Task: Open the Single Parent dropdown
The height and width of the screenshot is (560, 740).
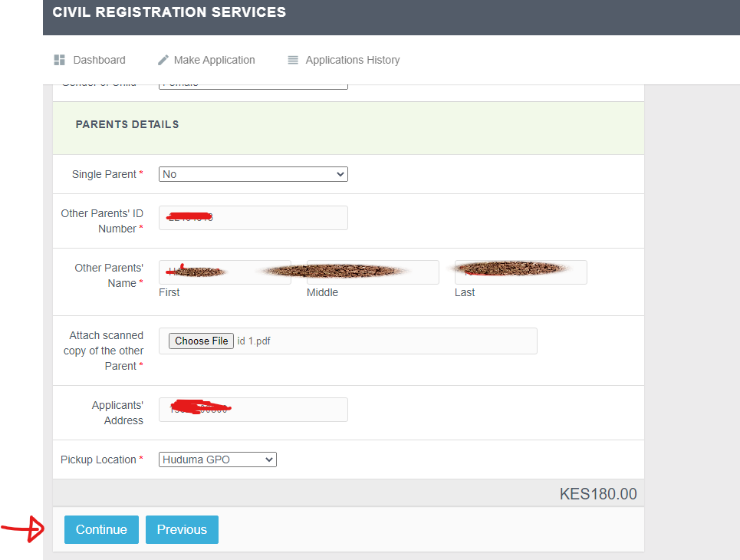Action: pos(253,174)
